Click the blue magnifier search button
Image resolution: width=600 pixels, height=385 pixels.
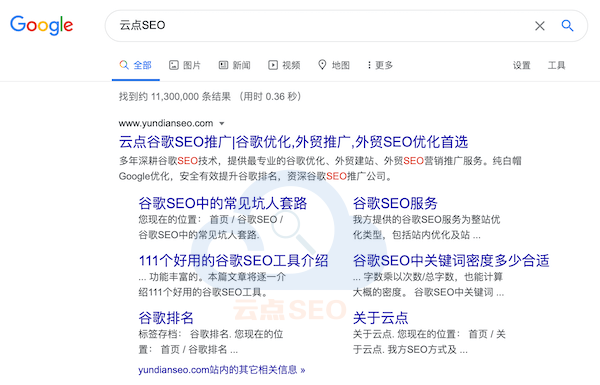click(567, 26)
